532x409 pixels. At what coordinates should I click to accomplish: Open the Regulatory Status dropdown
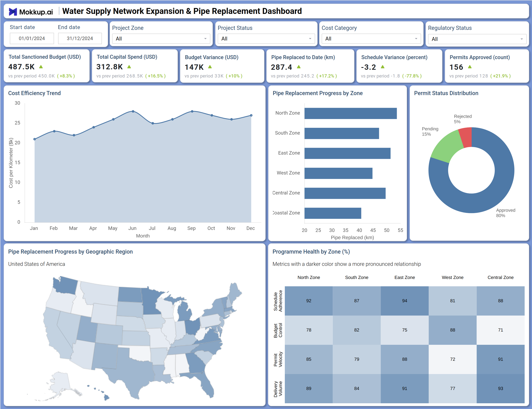click(477, 39)
